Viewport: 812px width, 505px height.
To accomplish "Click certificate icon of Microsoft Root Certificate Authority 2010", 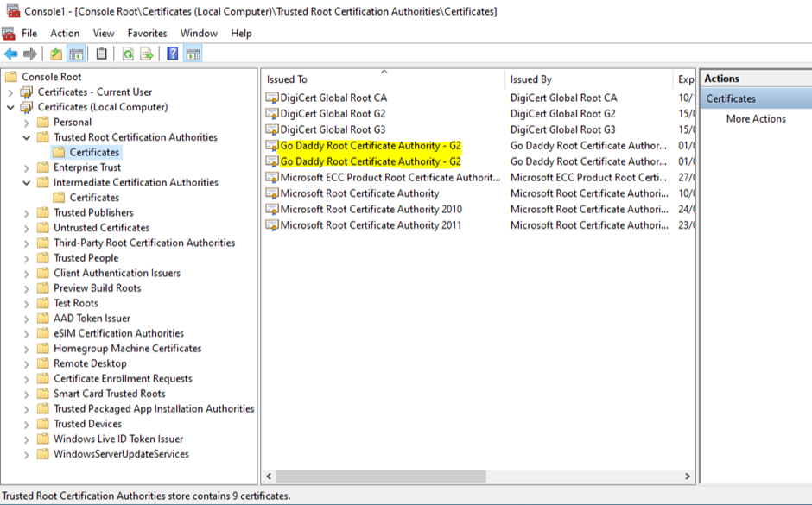I will (272, 209).
